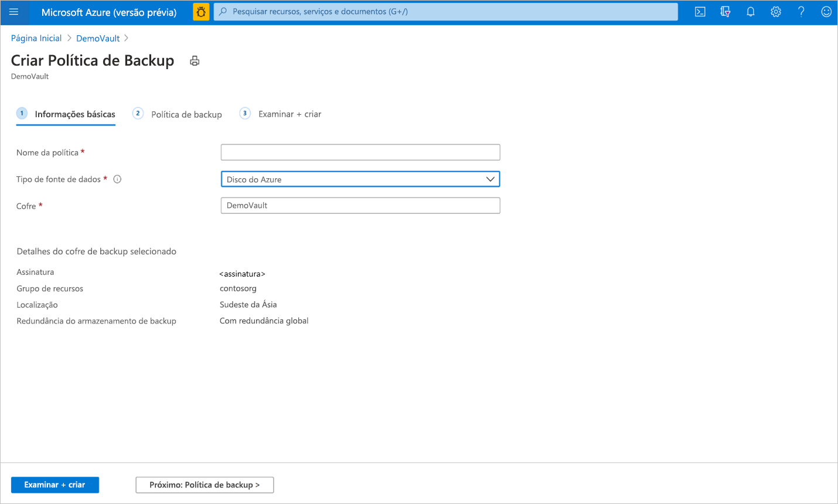This screenshot has width=838, height=504.
Task: Select the Com redundância global value
Action: (x=264, y=321)
